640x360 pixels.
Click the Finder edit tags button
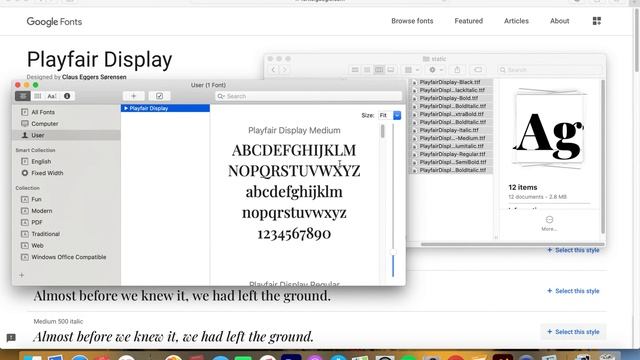(x=478, y=70)
